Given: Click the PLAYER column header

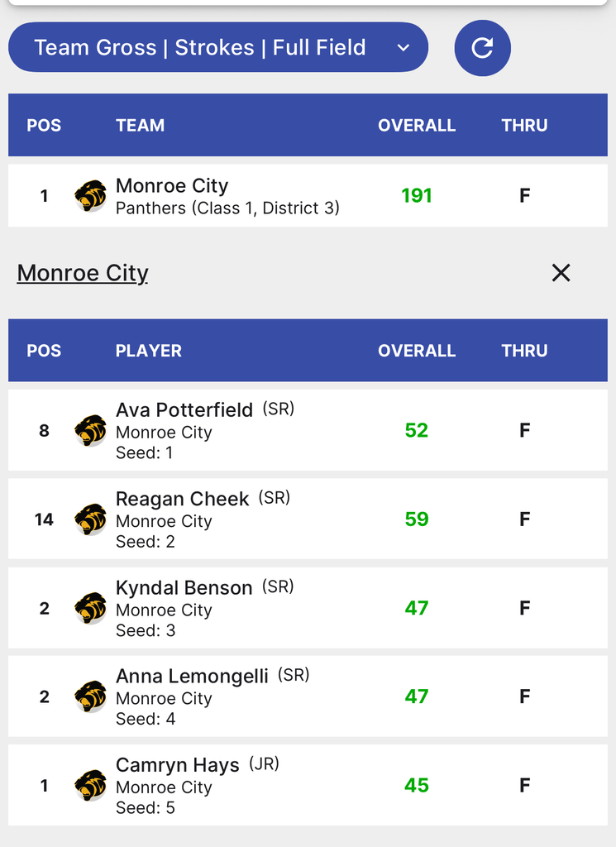Looking at the screenshot, I should coord(149,351).
